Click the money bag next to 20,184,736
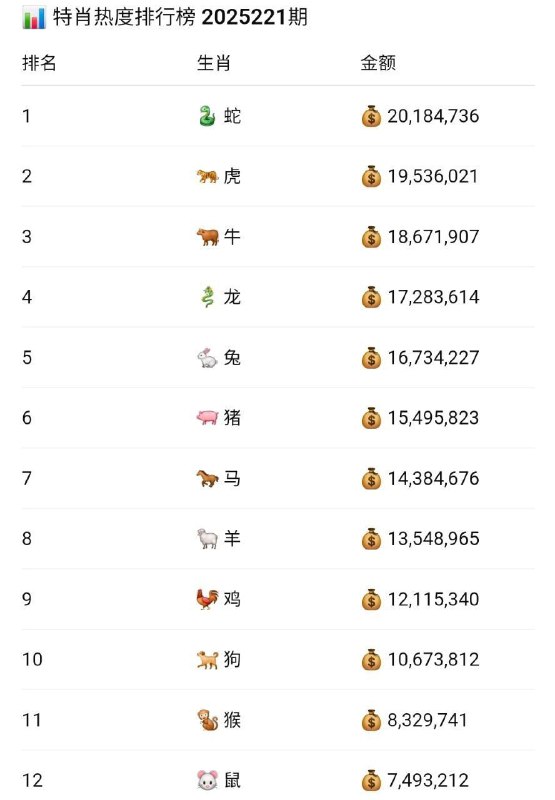555x800 pixels. point(371,116)
